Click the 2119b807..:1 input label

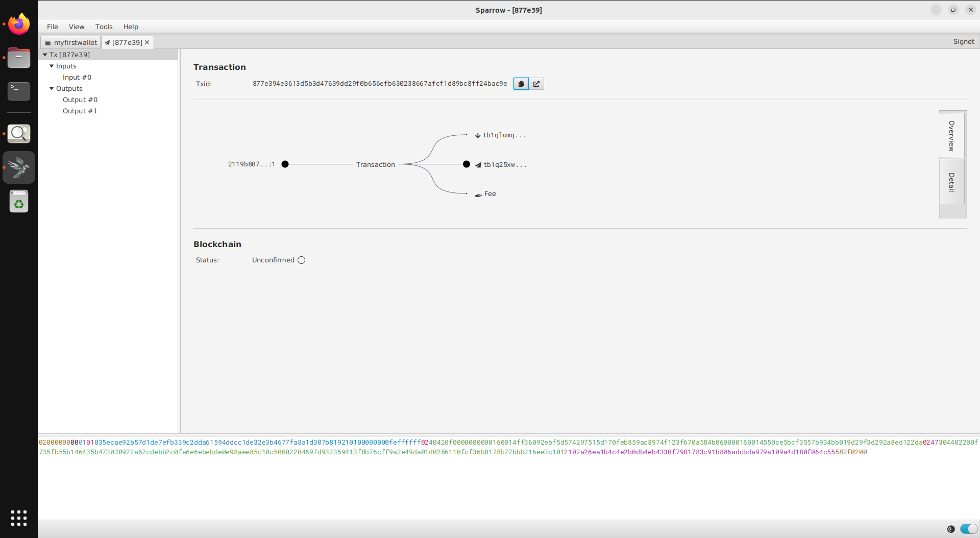(x=252, y=164)
